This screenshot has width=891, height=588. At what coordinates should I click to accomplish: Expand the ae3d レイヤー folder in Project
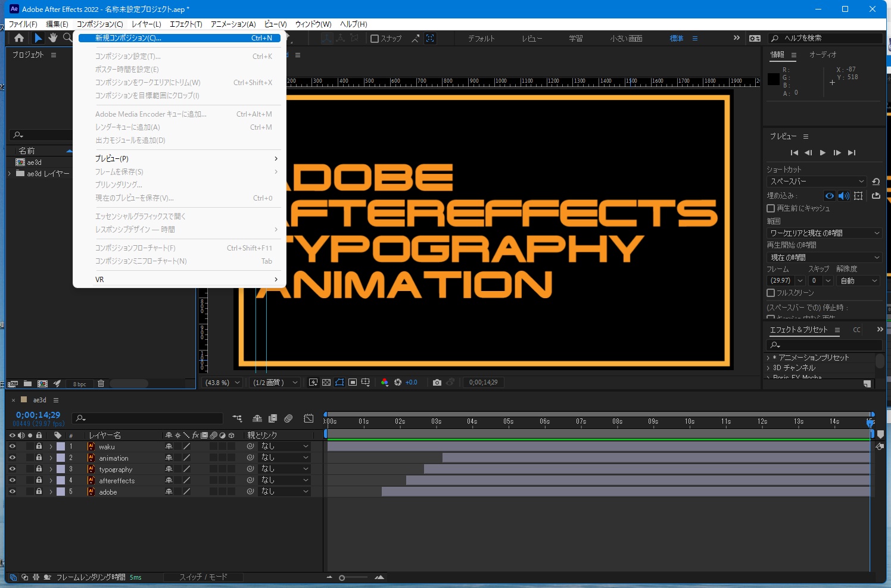10,174
